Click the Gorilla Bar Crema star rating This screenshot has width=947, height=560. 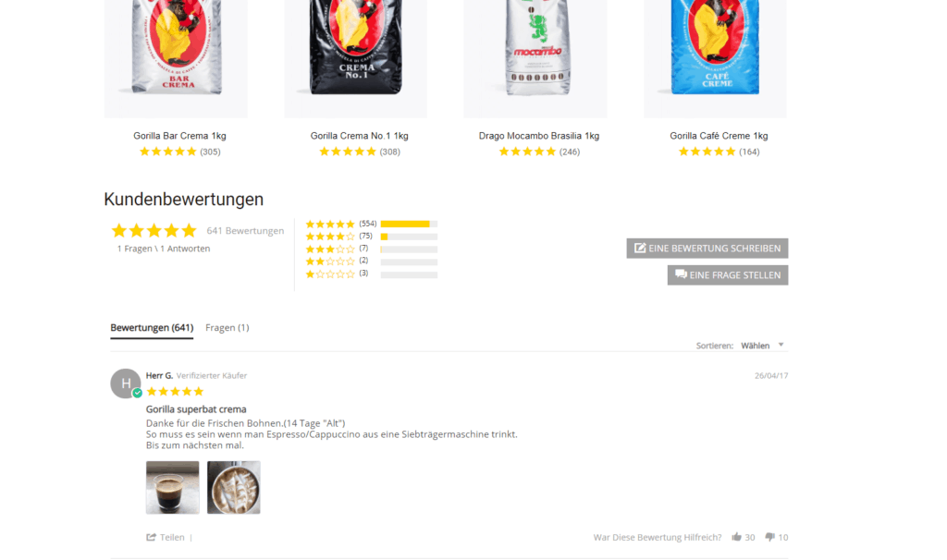pos(168,152)
